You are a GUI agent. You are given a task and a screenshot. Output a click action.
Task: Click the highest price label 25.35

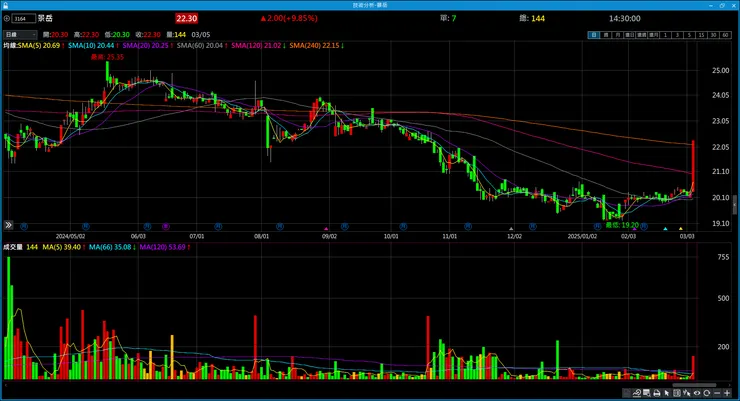(x=108, y=57)
